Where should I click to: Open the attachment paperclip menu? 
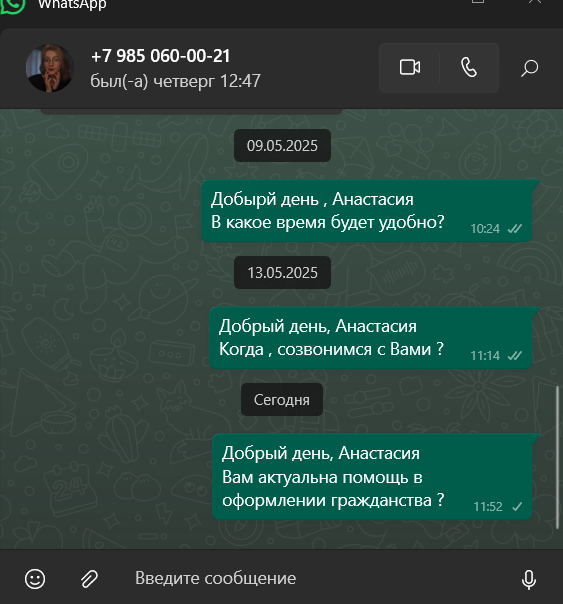pyautogui.click(x=89, y=579)
